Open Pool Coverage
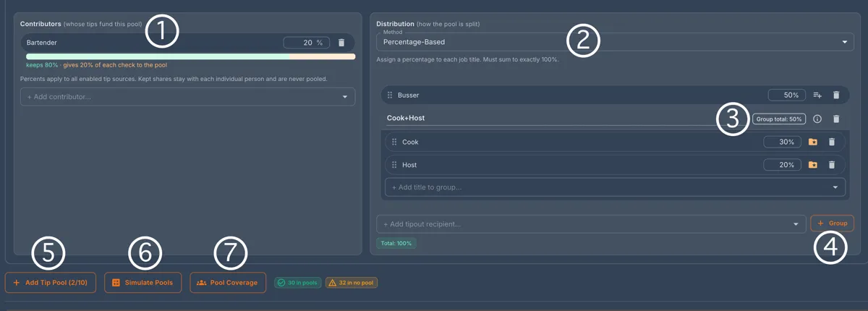 point(228,282)
